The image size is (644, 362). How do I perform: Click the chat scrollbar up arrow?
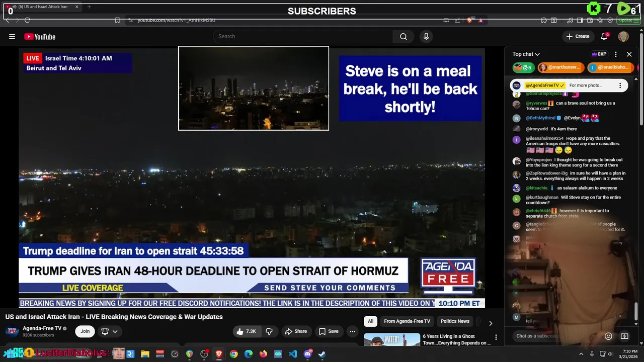636,79
